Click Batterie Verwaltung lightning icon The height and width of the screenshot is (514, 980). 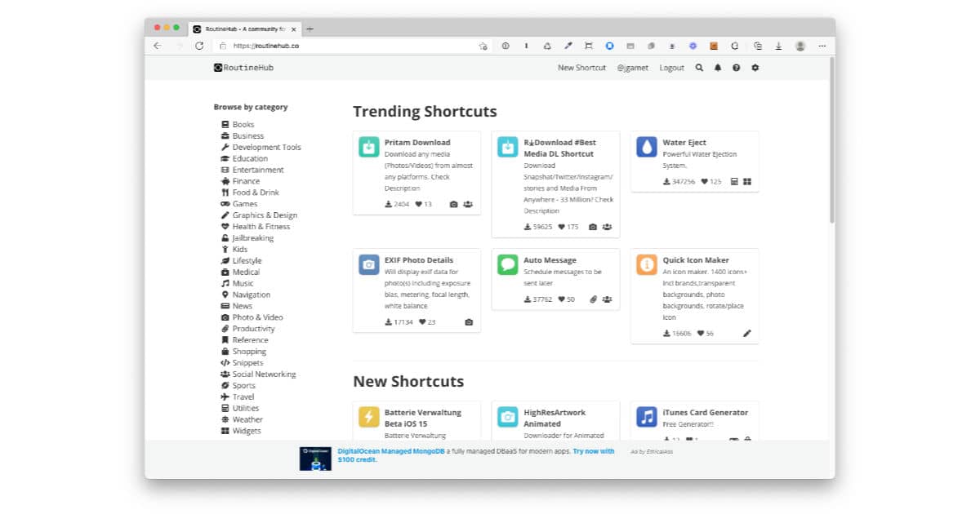[x=369, y=417]
